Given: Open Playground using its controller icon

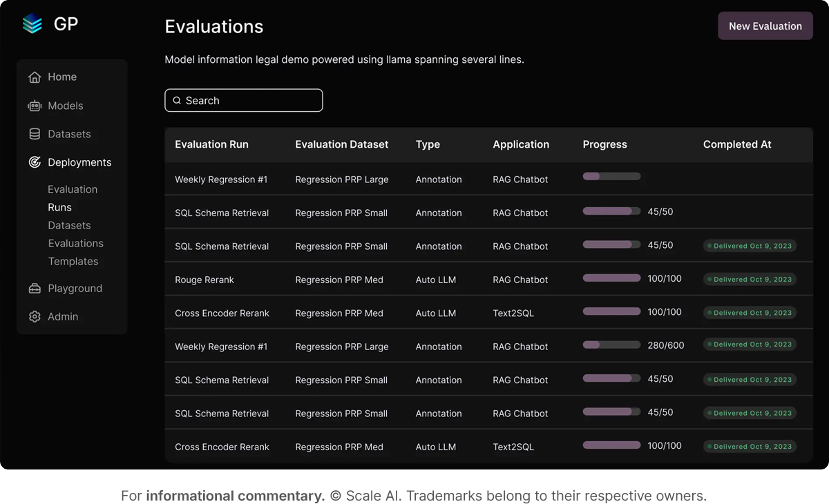Looking at the screenshot, I should coord(33,288).
